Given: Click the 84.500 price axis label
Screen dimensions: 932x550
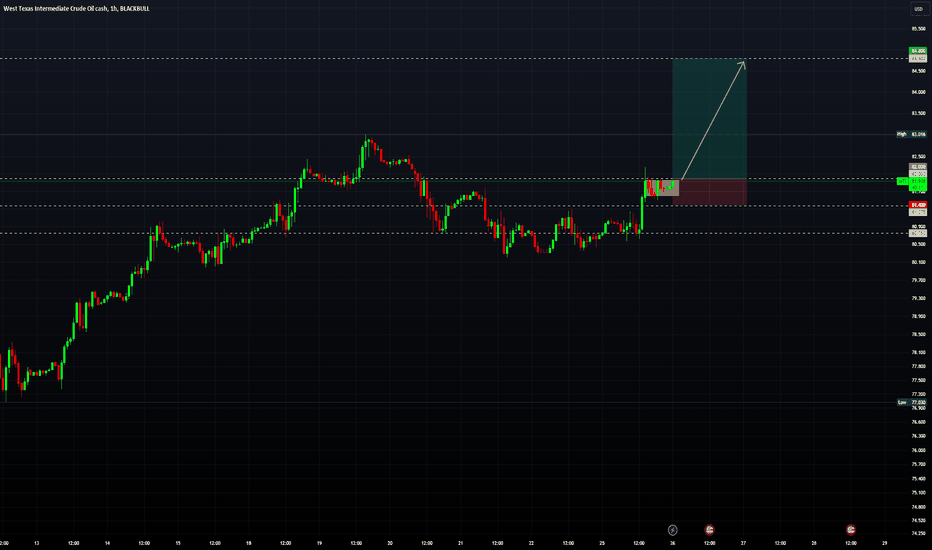Looking at the screenshot, I should pyautogui.click(x=918, y=71).
